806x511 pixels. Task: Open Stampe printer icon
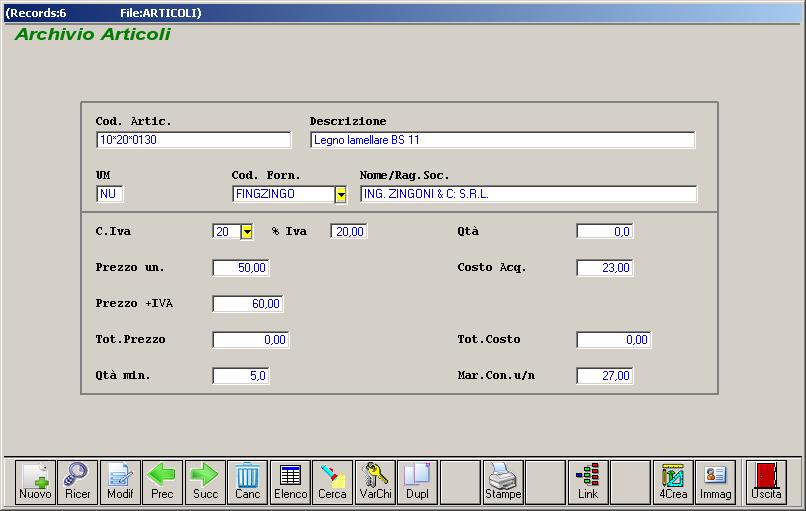point(503,482)
